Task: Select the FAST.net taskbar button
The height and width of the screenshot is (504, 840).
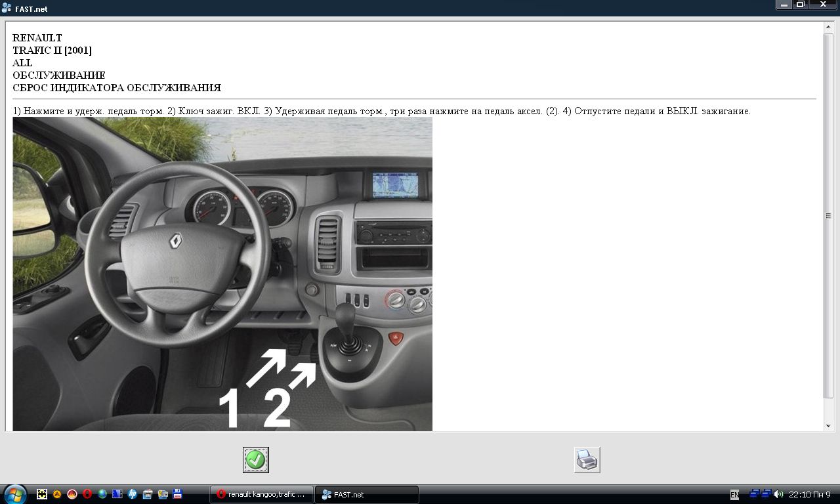Action: point(367,495)
